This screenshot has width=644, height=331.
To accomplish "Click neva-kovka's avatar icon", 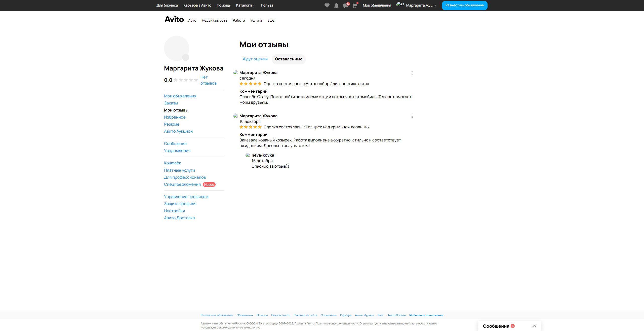I will 248,155.
